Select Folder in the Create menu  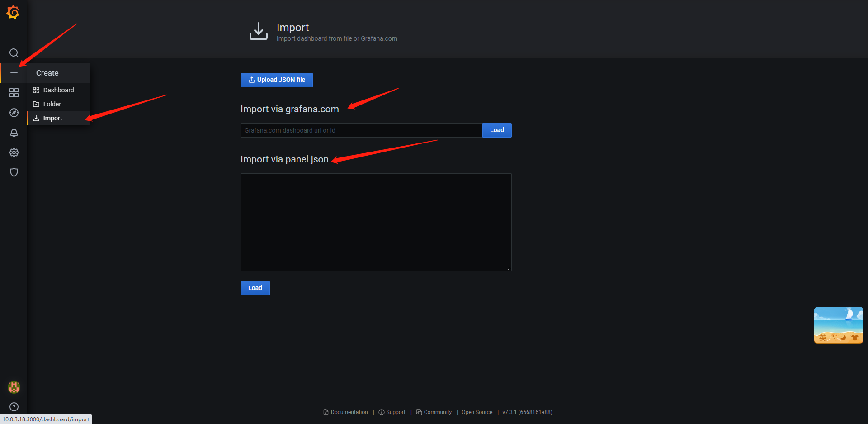(52, 104)
